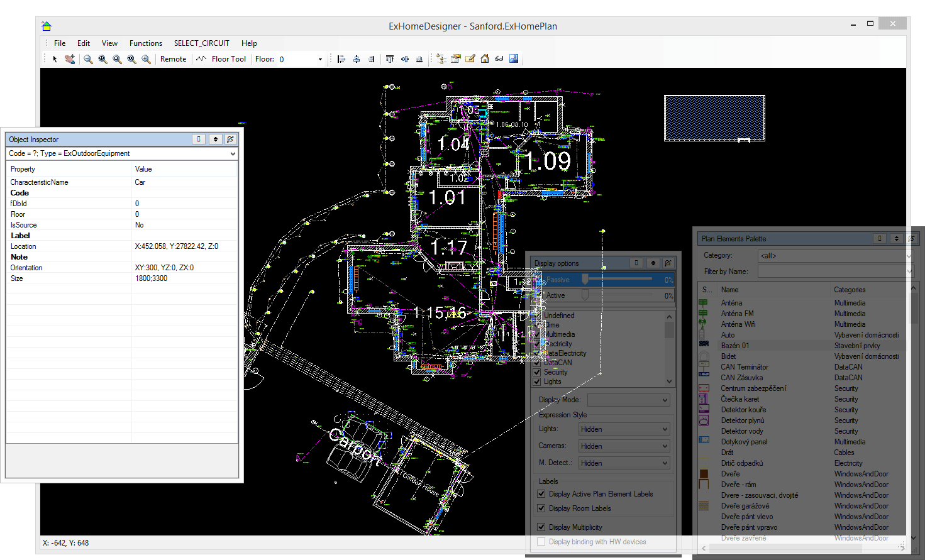Screen dimensions: 925x560
Task: Expand the Cameras expression style dropdown
Action: tap(665, 446)
